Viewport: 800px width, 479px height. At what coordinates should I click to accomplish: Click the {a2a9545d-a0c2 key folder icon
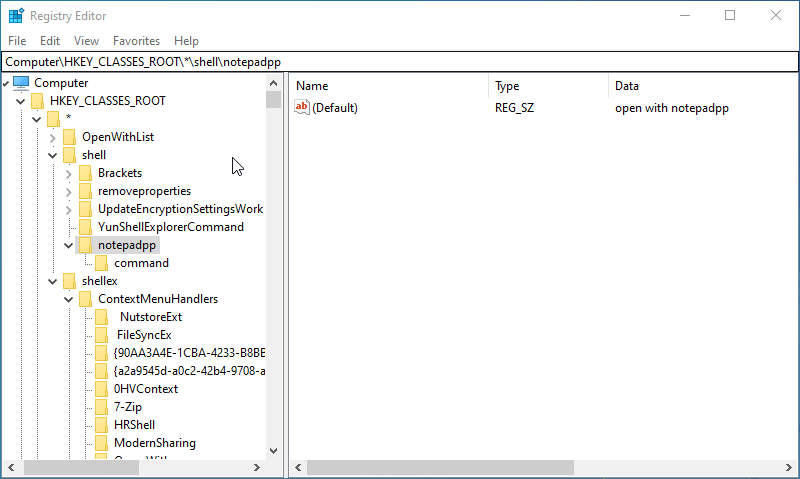click(102, 371)
